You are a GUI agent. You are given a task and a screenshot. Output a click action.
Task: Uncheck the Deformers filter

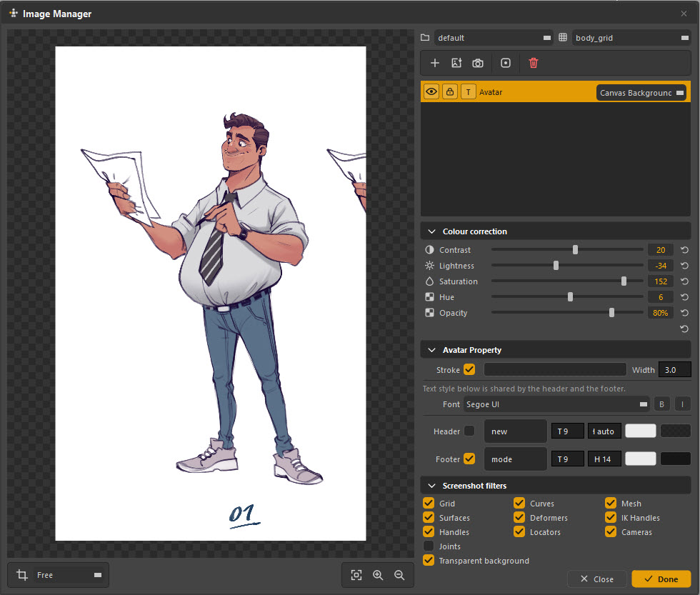pos(519,517)
